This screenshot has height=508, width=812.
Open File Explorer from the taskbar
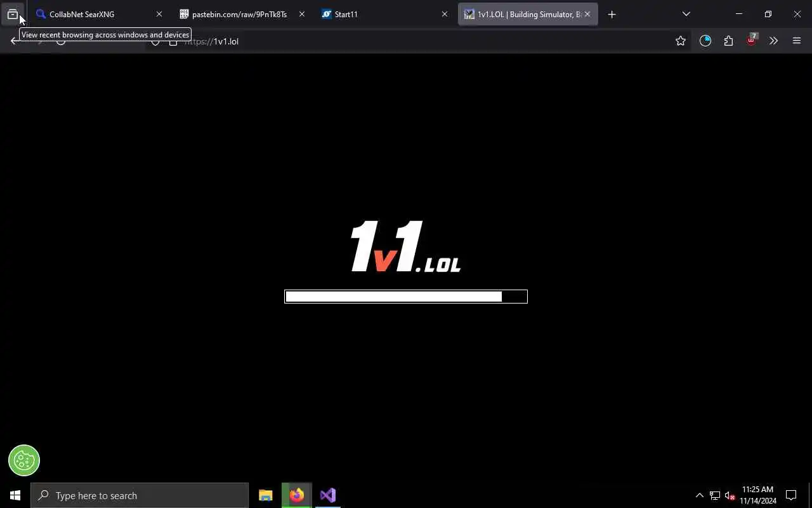tap(266, 495)
